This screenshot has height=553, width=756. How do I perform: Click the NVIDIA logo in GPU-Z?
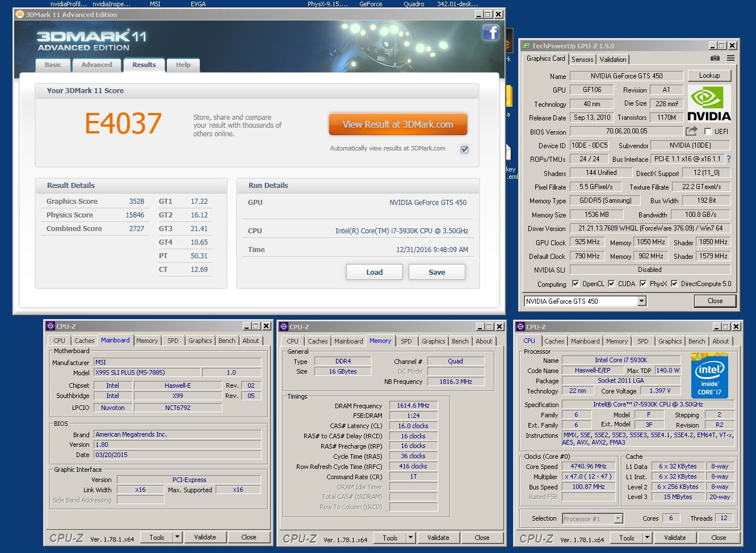[x=709, y=103]
